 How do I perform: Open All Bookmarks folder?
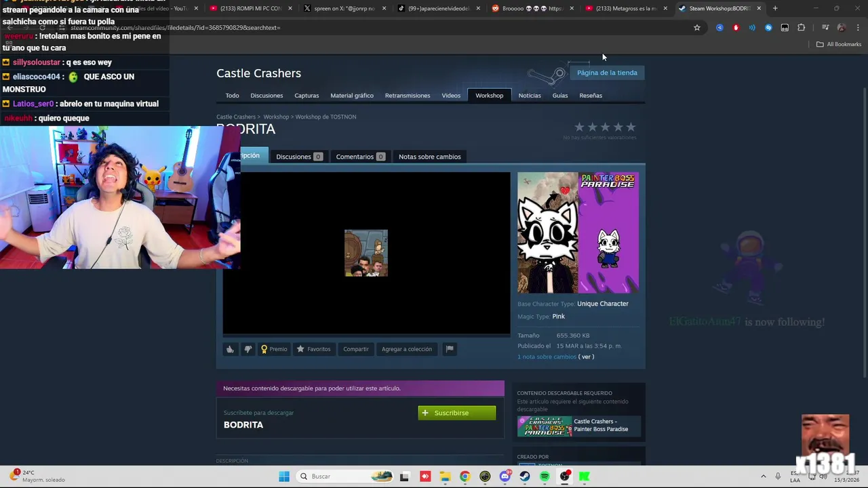[839, 44]
